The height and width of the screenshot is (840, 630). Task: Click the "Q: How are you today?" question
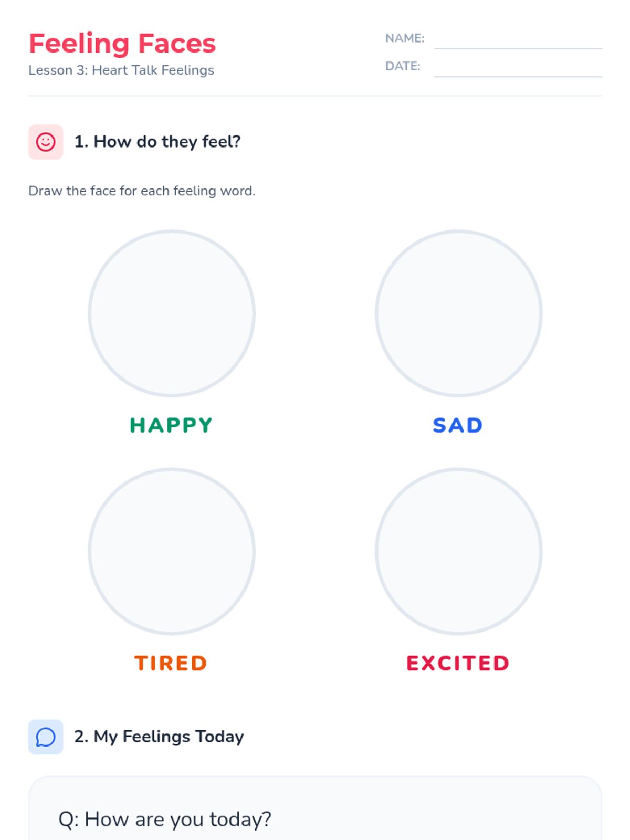click(165, 820)
